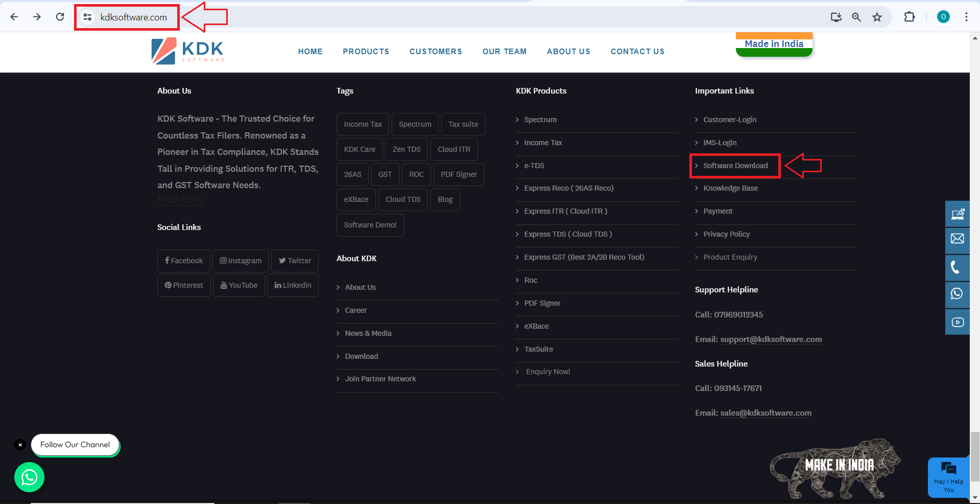Close the Follow Our Channel popup

point(20,445)
